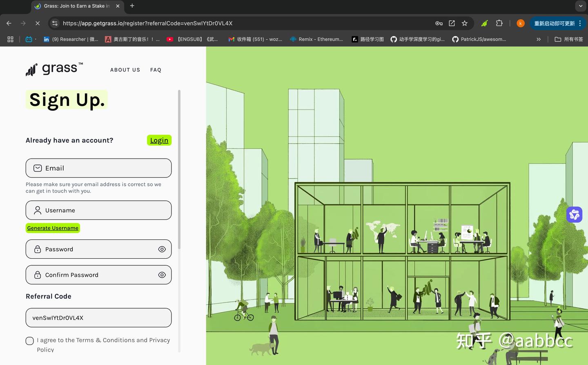Open the 所有书签 bookmarks folder
The height and width of the screenshot is (365, 588).
(569, 39)
